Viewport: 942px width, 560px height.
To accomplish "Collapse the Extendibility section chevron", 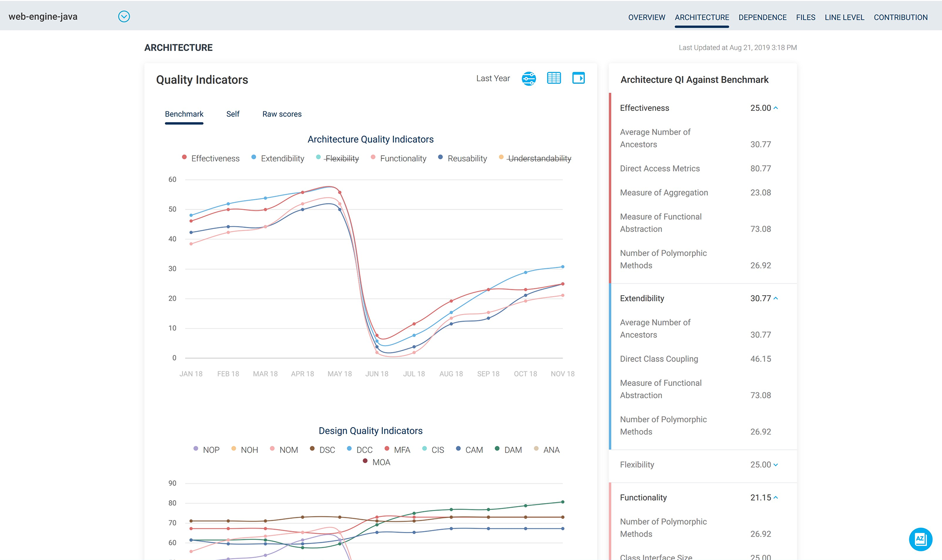I will coord(776,298).
